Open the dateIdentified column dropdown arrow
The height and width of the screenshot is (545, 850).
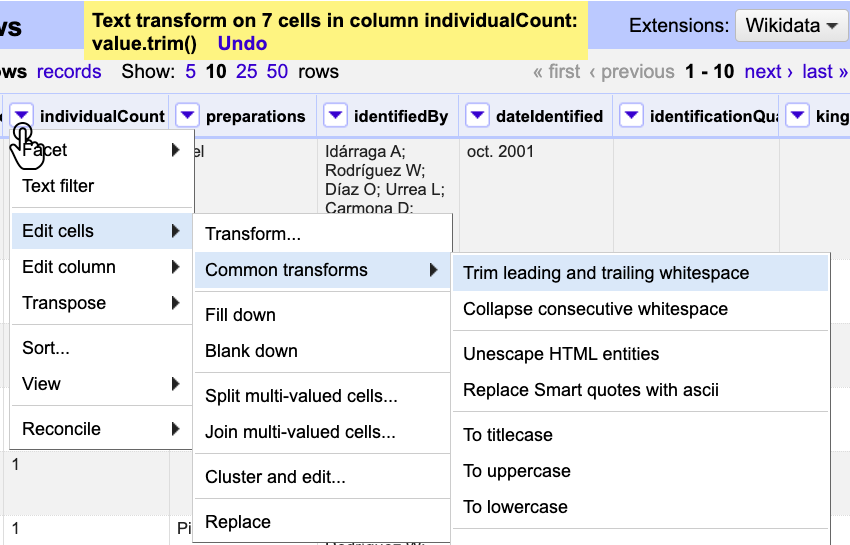pyautogui.click(x=477, y=116)
